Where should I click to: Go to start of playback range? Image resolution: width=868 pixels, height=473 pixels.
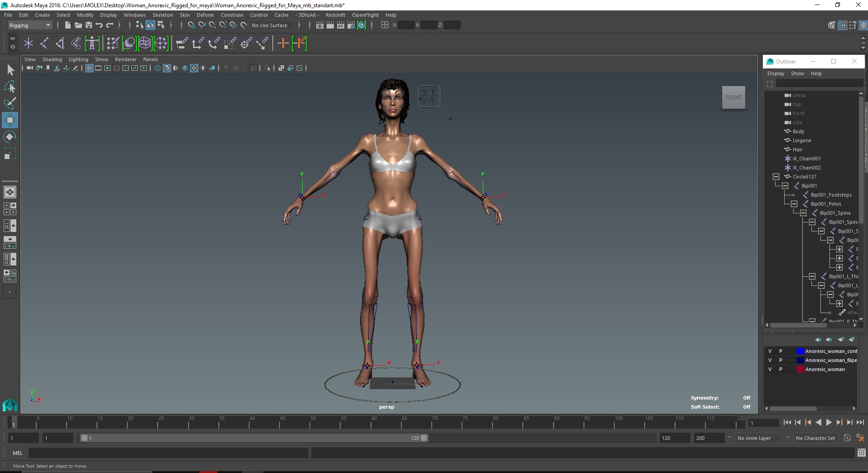(x=787, y=422)
